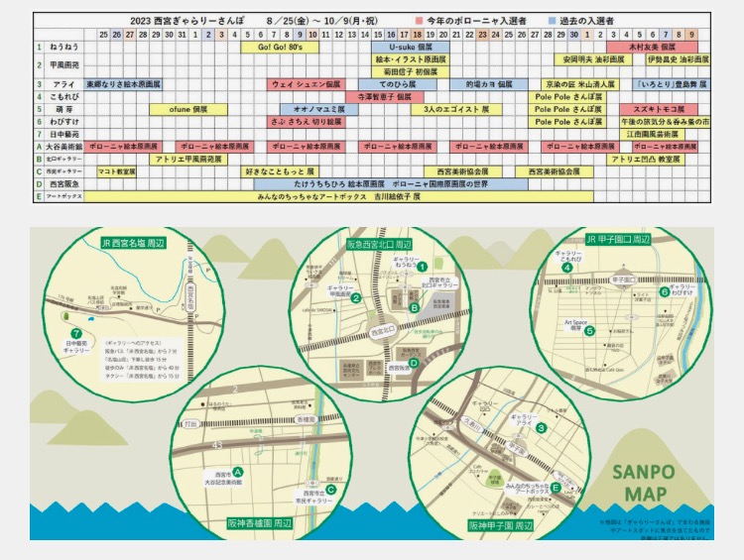
Task: Click map marker D for 西宮阪急
Action: (414, 363)
